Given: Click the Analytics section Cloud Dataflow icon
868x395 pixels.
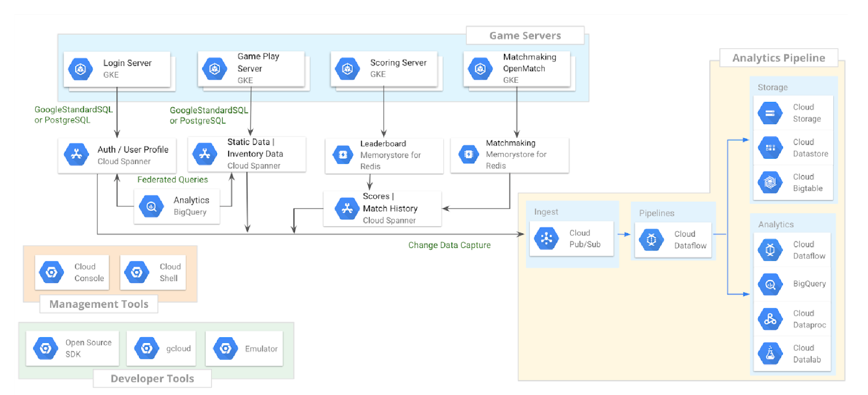Looking at the screenshot, I should click(770, 250).
